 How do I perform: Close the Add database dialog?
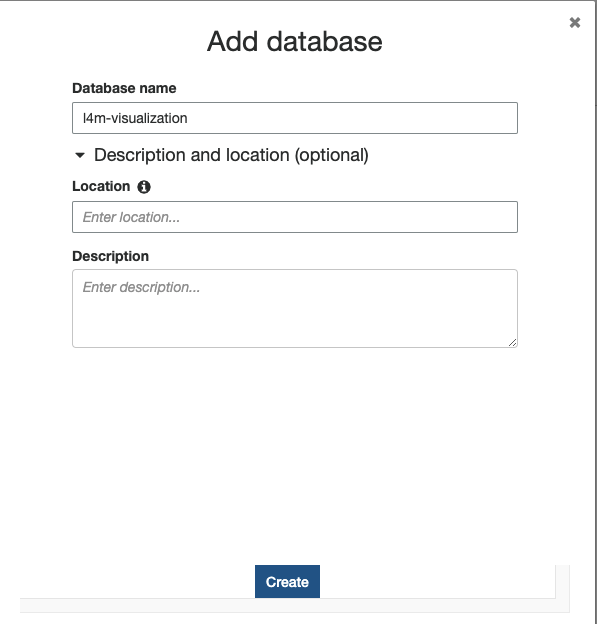tap(575, 23)
